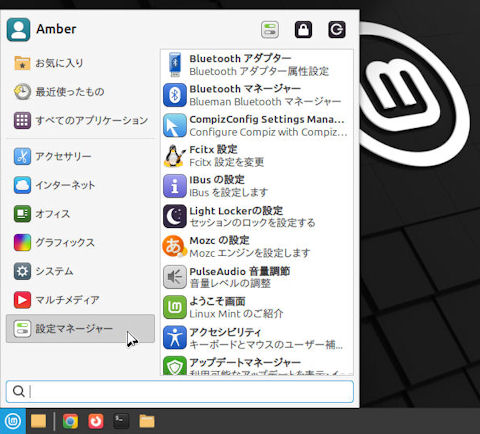Open the settings manager icon in the header
This screenshot has height=434, width=480.
pyautogui.click(x=270, y=30)
